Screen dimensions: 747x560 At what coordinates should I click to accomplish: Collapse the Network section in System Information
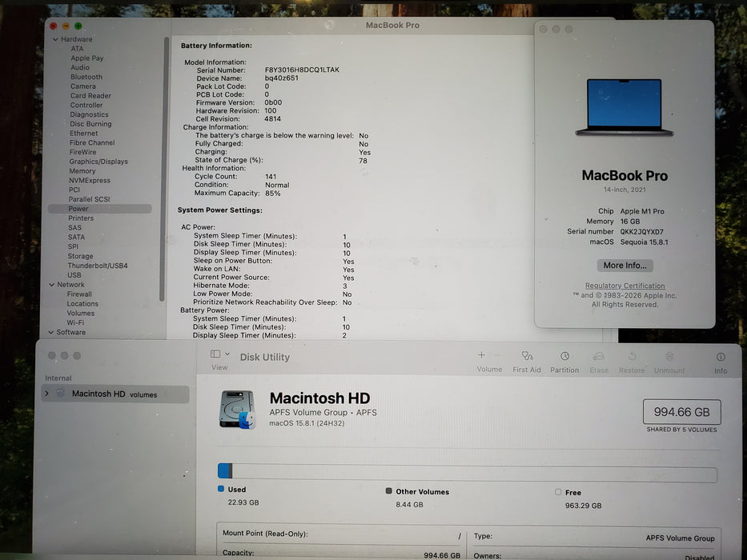(x=51, y=285)
